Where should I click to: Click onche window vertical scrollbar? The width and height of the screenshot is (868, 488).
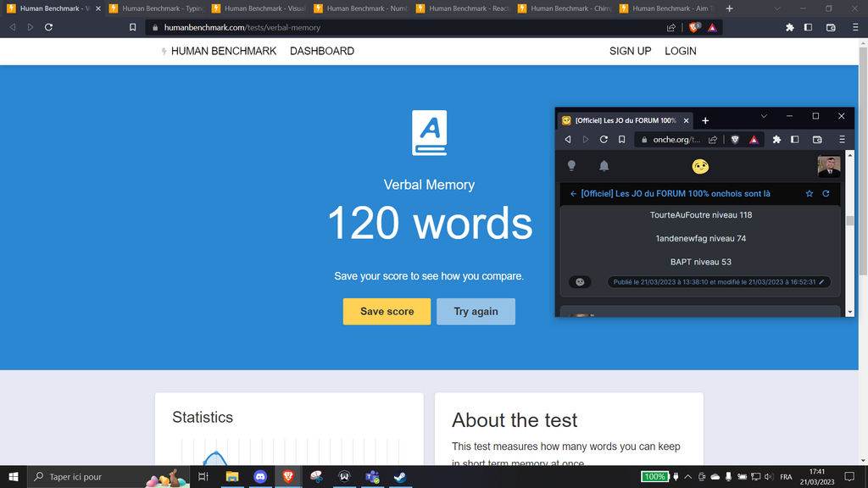click(x=849, y=221)
